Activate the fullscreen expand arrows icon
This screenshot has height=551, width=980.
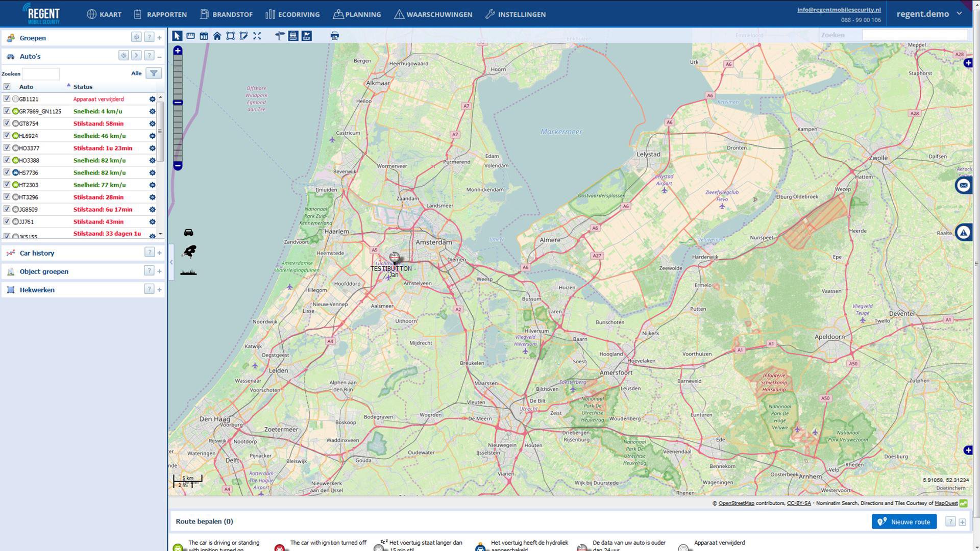point(257,36)
